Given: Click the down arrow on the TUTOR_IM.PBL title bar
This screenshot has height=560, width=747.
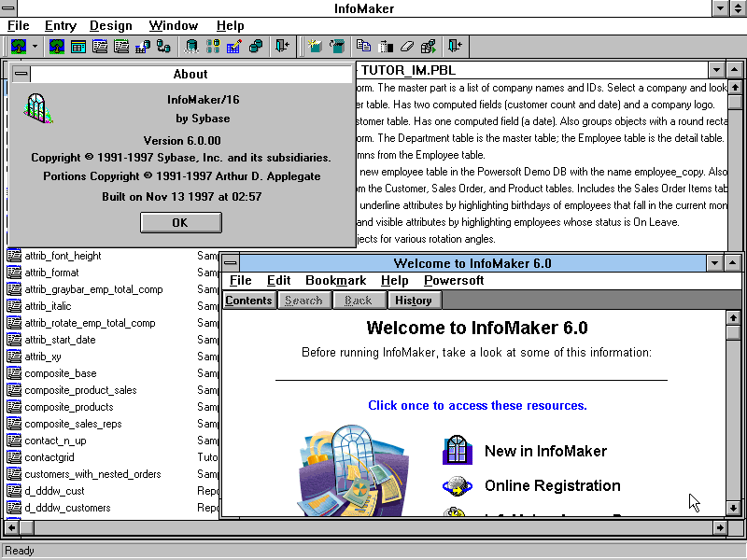Looking at the screenshot, I should click(716, 71).
